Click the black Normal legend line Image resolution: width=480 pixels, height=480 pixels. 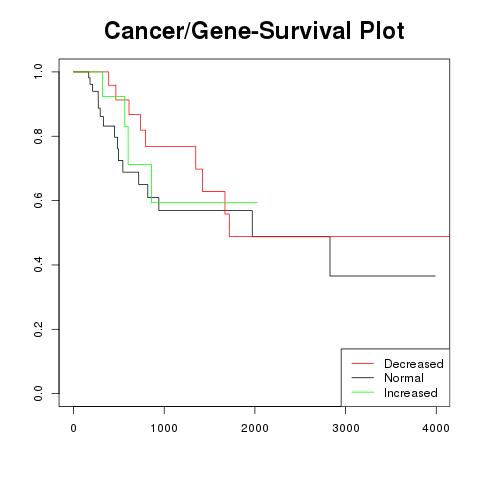[x=363, y=378]
